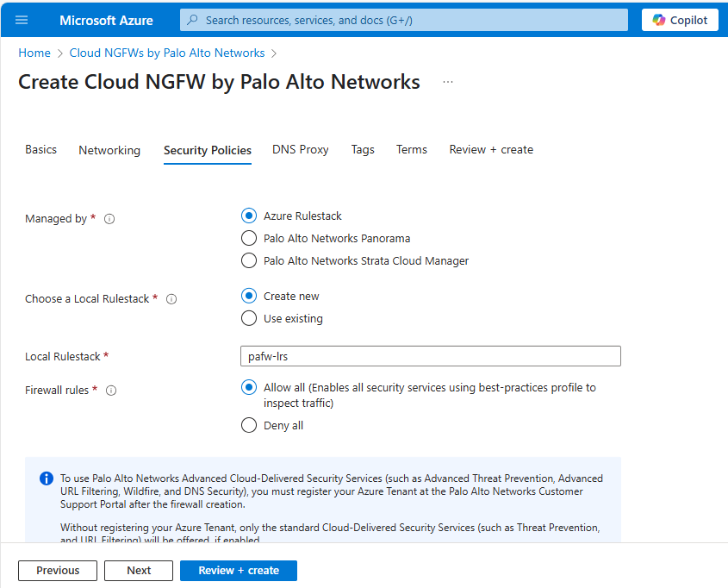Open Cloud NGFWs by Palo Alto Networks breadcrumb
The image size is (728, 588).
pos(167,53)
